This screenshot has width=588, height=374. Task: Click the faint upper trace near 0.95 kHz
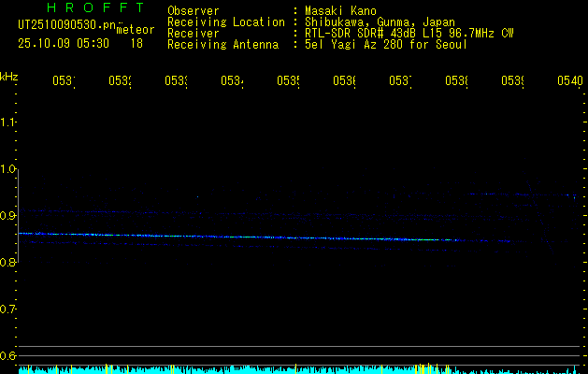pos(522,194)
